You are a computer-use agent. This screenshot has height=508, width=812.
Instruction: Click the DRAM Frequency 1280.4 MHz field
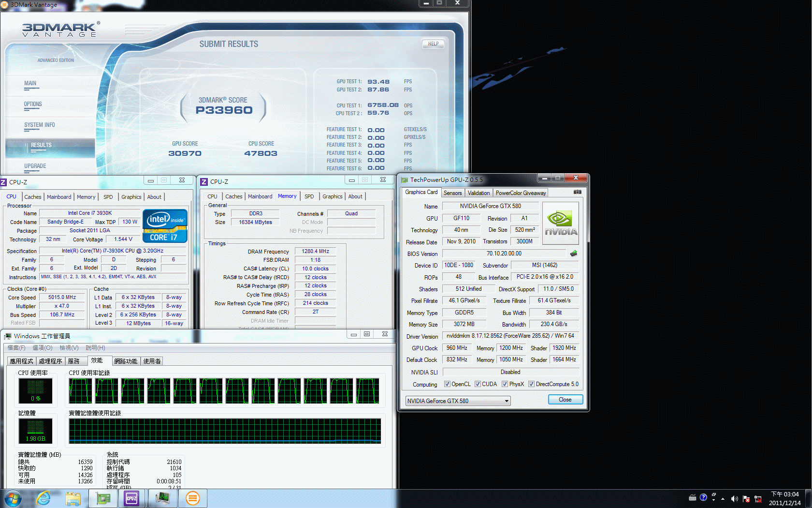tap(315, 251)
